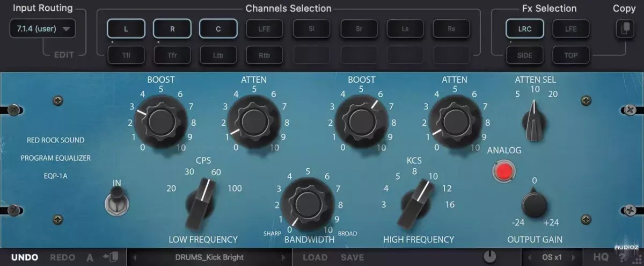
Task: Enable the Sr channel button
Action: click(x=358, y=29)
